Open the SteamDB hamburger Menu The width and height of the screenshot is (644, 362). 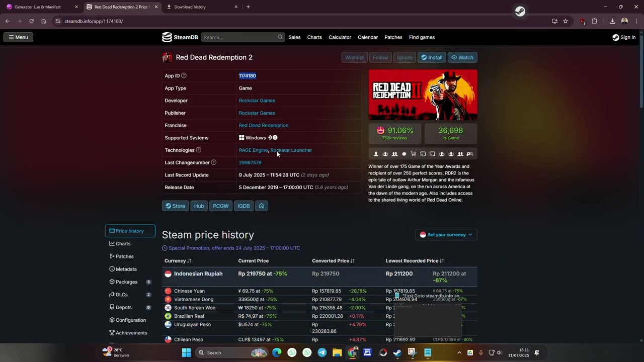click(x=18, y=37)
